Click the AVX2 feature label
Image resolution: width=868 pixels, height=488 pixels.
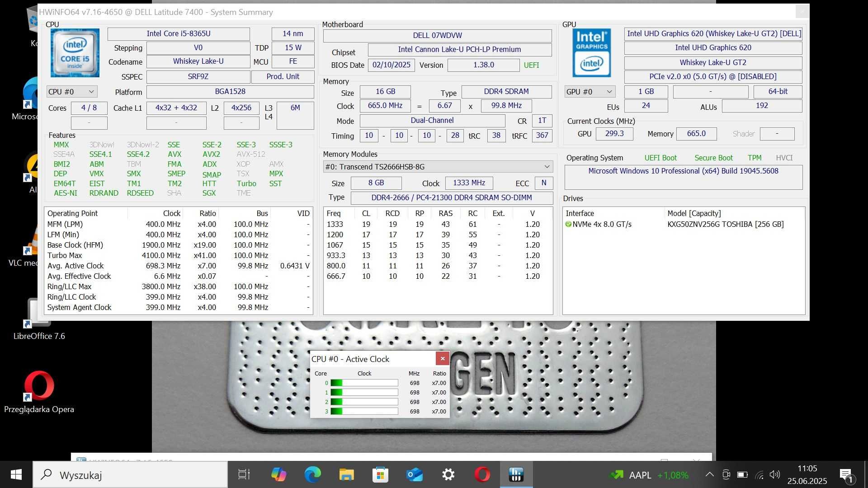(x=211, y=154)
